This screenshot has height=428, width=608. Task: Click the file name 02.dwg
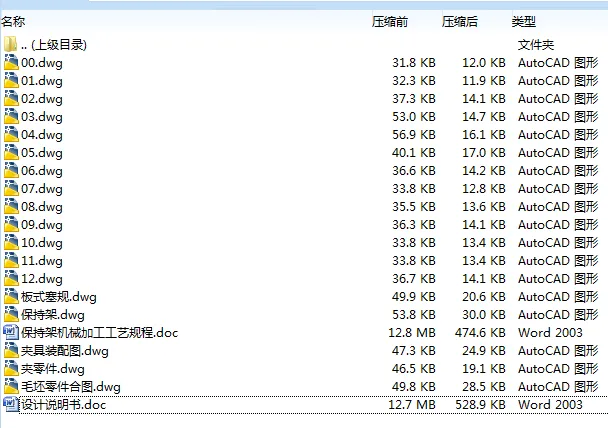click(42, 99)
